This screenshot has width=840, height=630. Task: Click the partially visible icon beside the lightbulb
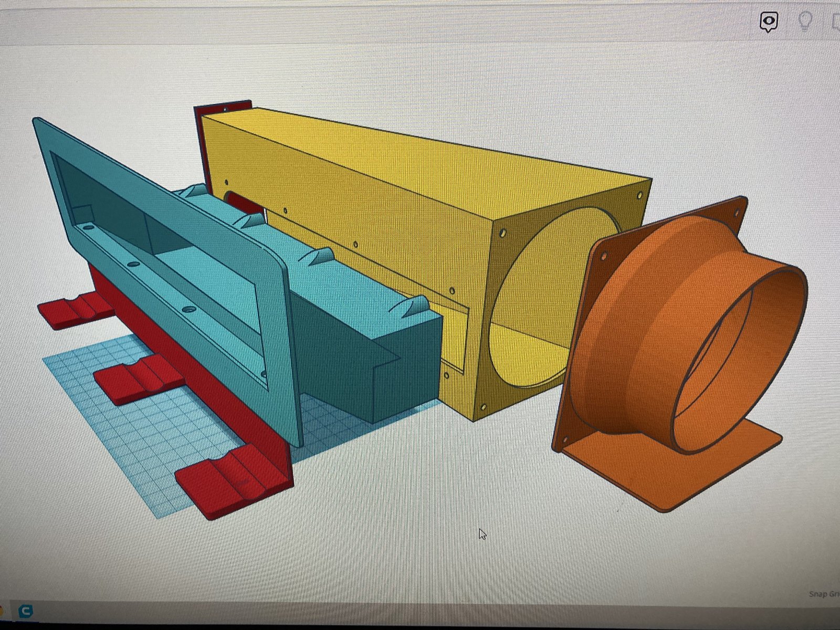pos(836,22)
